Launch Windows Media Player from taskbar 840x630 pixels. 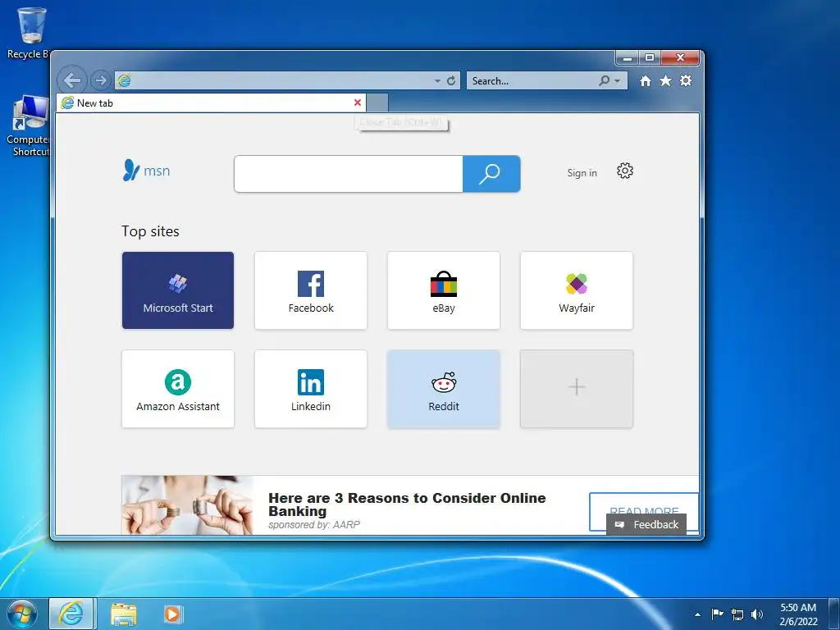point(173,614)
